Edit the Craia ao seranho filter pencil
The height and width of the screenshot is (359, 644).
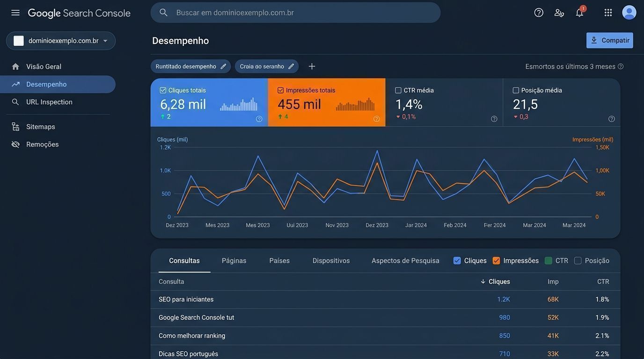pos(291,66)
